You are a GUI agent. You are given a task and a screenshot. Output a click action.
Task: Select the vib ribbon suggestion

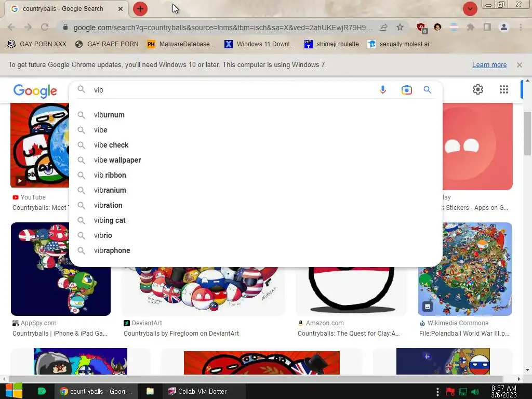point(256,175)
